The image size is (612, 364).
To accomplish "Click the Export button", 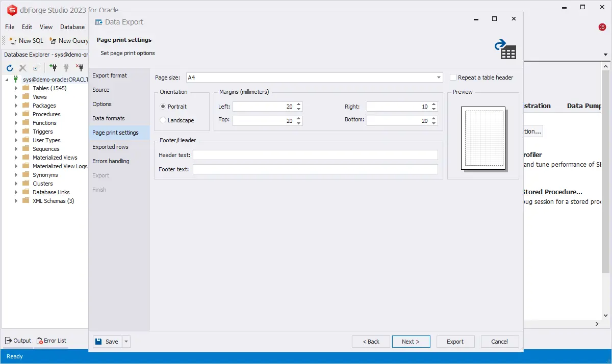I will click(x=455, y=342).
